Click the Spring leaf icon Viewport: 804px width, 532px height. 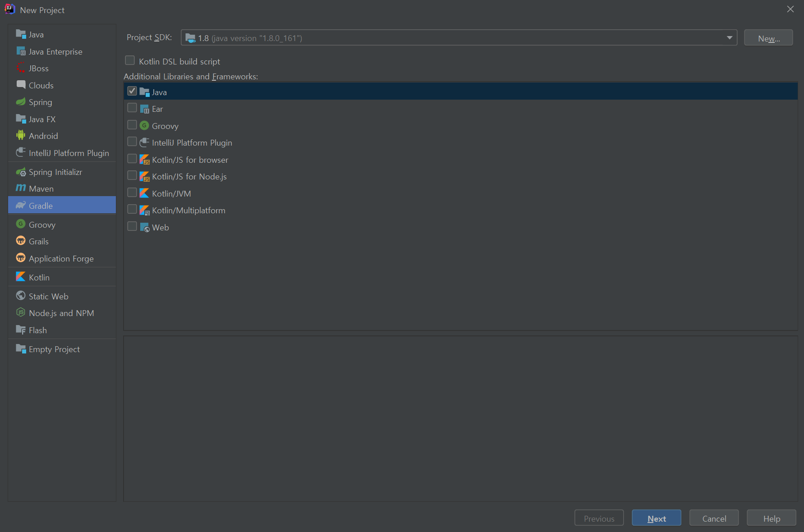(x=21, y=102)
